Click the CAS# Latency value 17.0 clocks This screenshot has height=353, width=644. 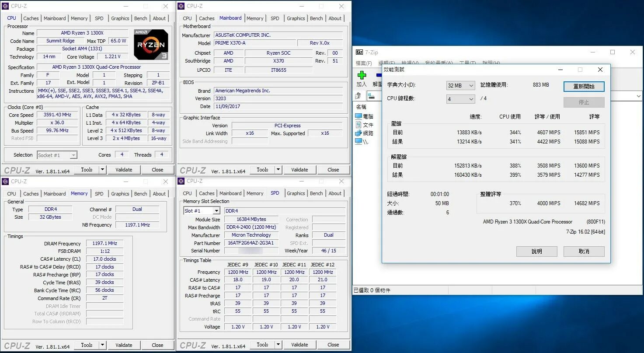[x=105, y=259]
